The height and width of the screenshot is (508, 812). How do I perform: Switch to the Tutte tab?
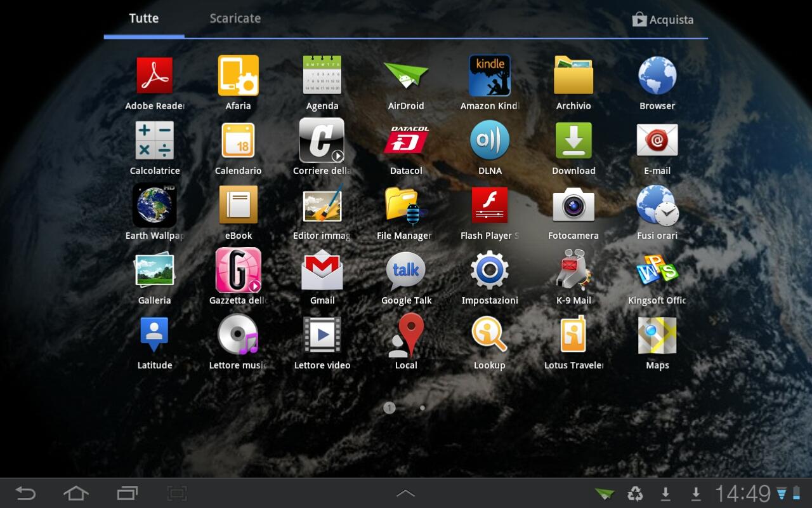(x=144, y=18)
